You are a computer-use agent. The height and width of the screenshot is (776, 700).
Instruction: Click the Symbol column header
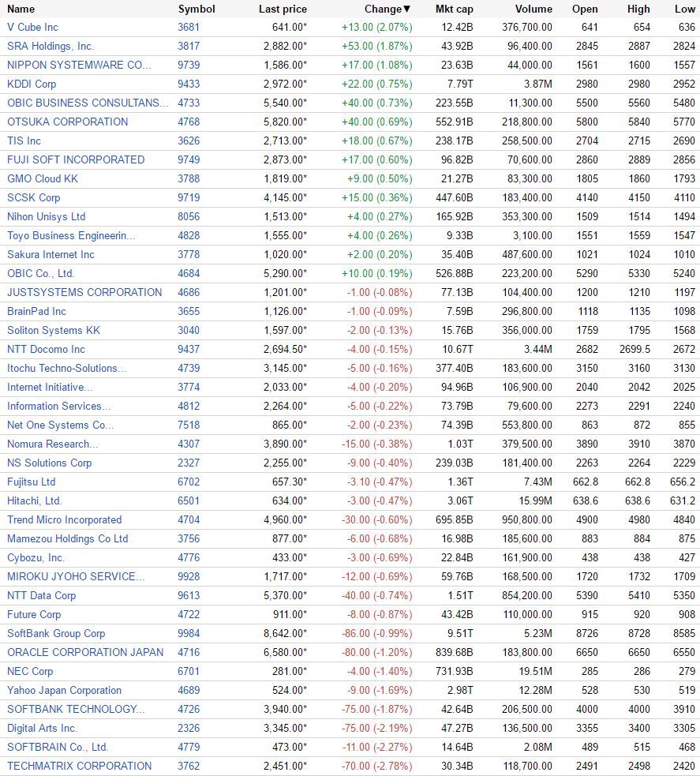coord(197,9)
